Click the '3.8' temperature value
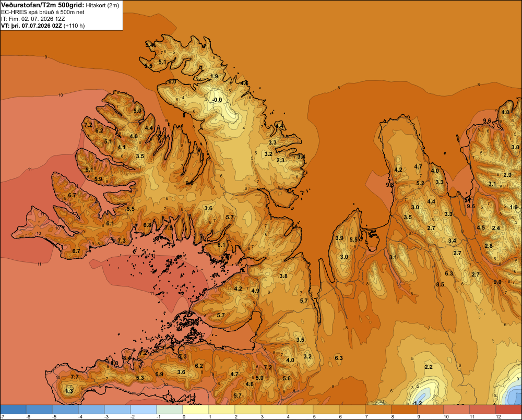This screenshot has width=522, height=420. (x=283, y=276)
